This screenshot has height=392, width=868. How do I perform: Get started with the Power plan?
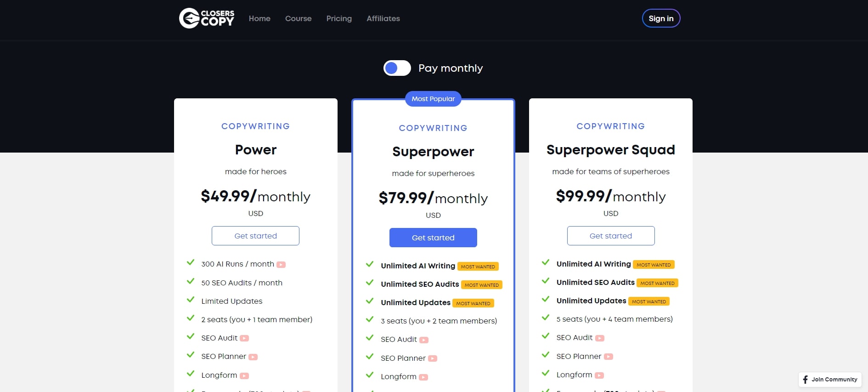click(255, 236)
